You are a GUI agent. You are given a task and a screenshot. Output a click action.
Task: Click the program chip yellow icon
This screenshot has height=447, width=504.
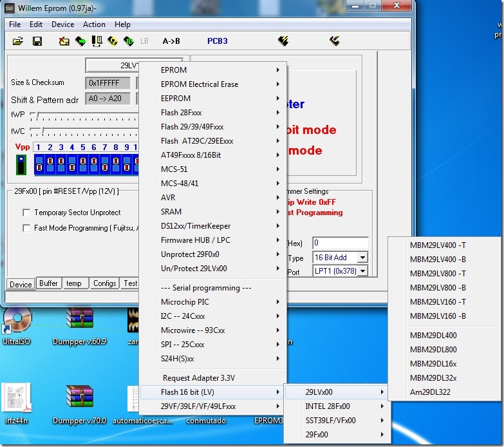click(113, 41)
